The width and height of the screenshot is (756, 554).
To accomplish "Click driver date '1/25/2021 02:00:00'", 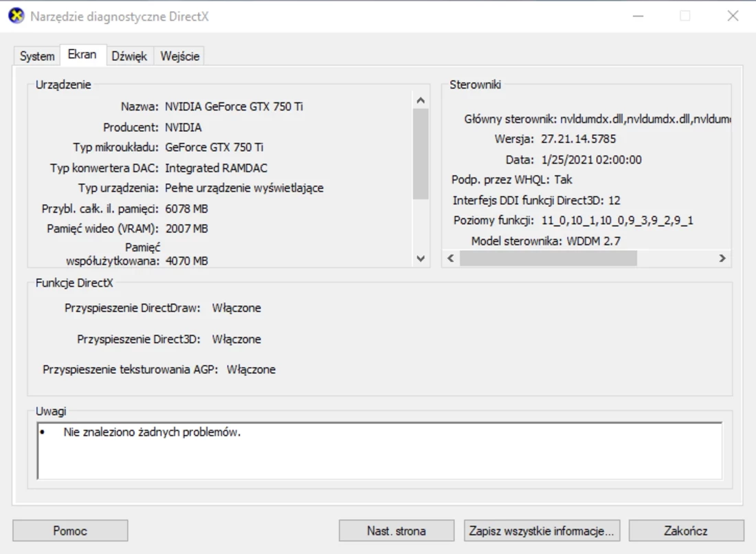I will pos(591,159).
